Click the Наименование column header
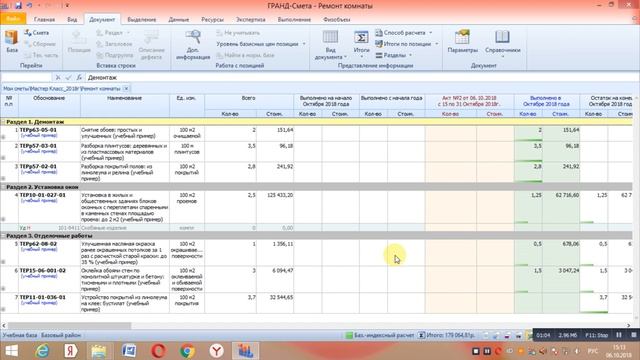The width and height of the screenshot is (640, 360). point(125,106)
